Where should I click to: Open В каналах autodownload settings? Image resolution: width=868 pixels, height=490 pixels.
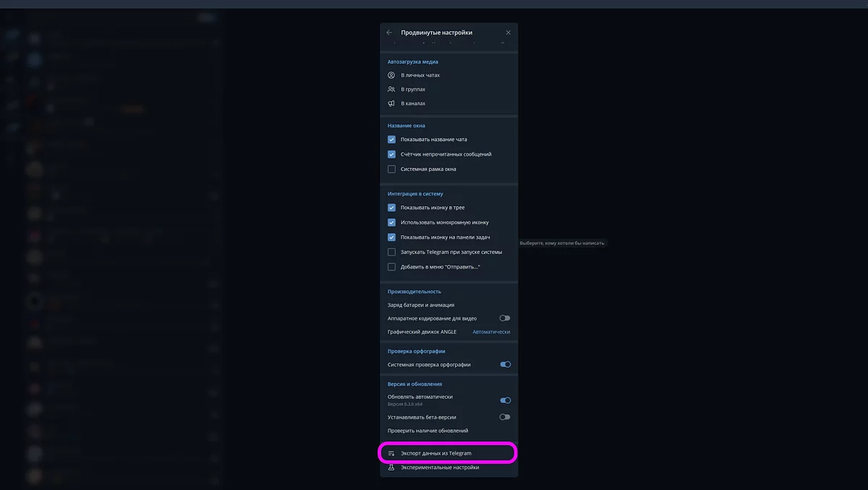[x=434, y=103]
